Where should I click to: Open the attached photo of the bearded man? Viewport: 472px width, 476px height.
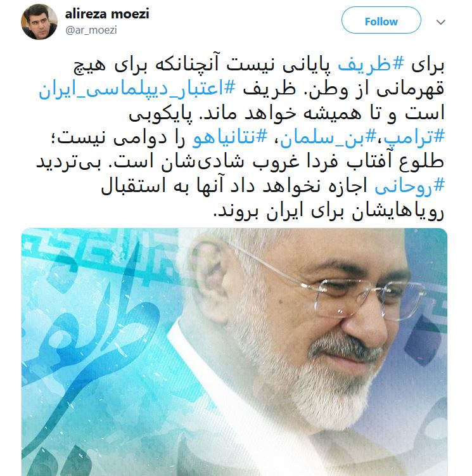tap(234, 352)
